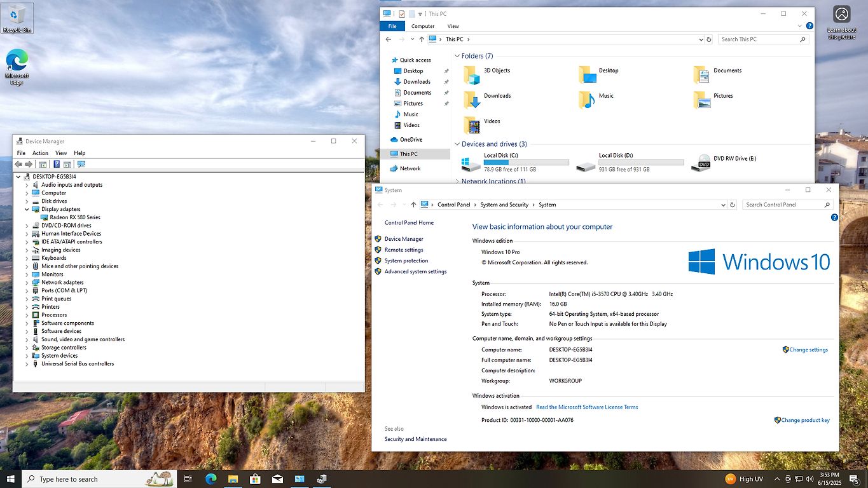
Task: Click the Properties checkmark icon in This PC title bar
Action: 402,13
